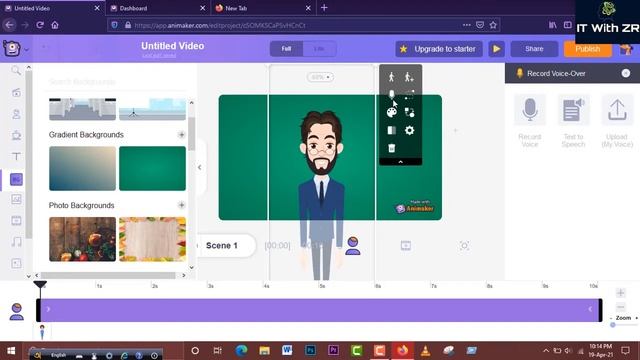Collapse the backgrounds library panel arrow
The height and width of the screenshot is (360, 640).
click(200, 167)
